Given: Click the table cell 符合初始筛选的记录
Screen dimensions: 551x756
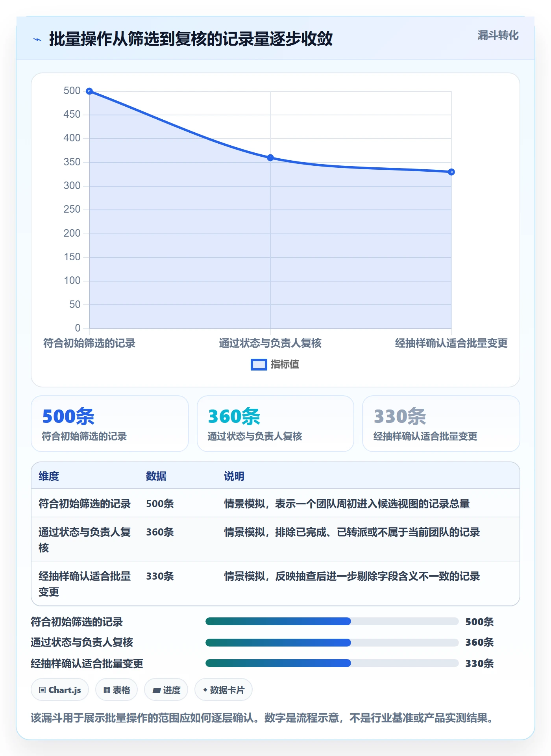Looking at the screenshot, I should pos(85,504).
